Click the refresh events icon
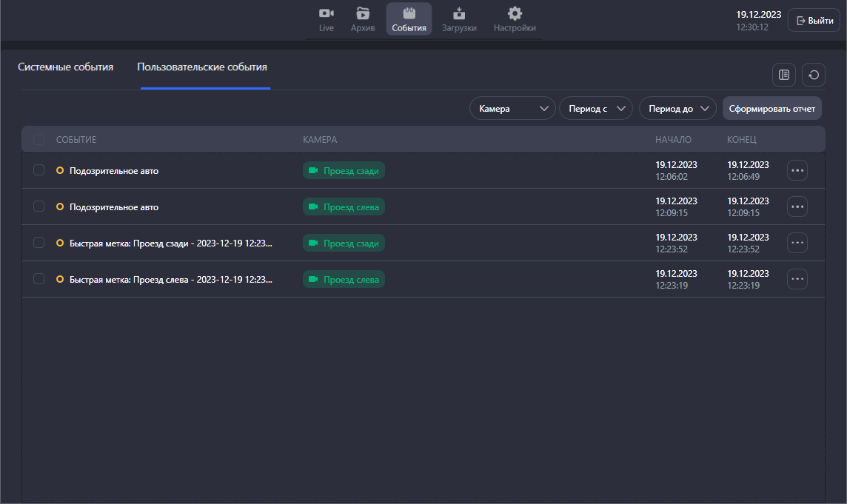Viewport: 847px width, 504px height. pos(813,75)
